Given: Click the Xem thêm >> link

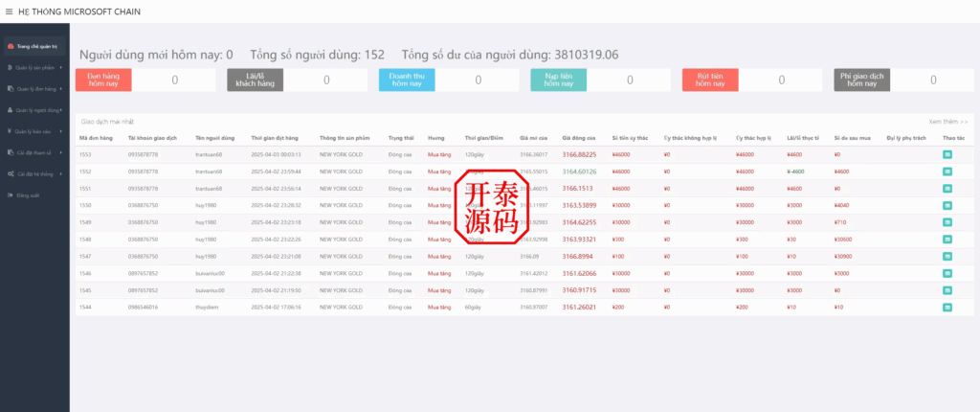Looking at the screenshot, I should (948, 122).
